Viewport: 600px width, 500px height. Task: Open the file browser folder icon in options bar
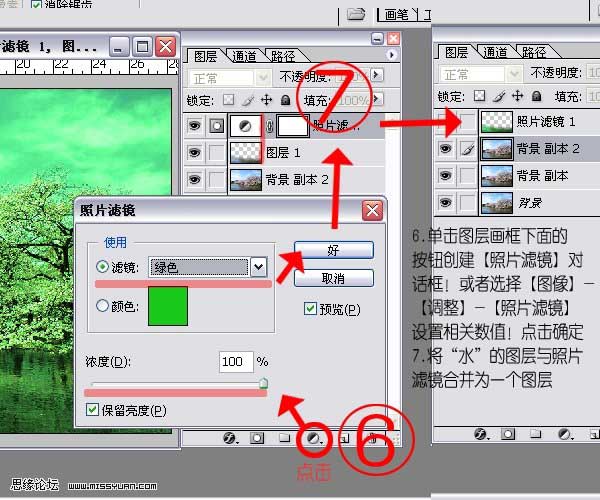click(x=356, y=15)
